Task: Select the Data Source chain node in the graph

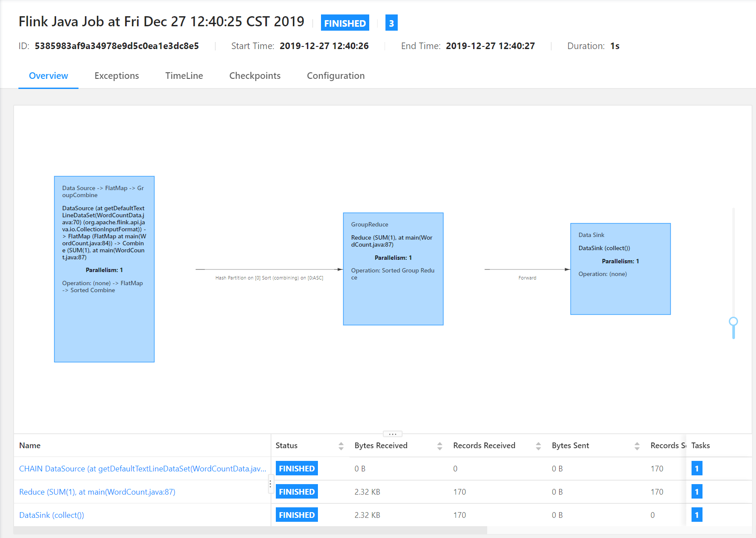Action: click(x=104, y=268)
